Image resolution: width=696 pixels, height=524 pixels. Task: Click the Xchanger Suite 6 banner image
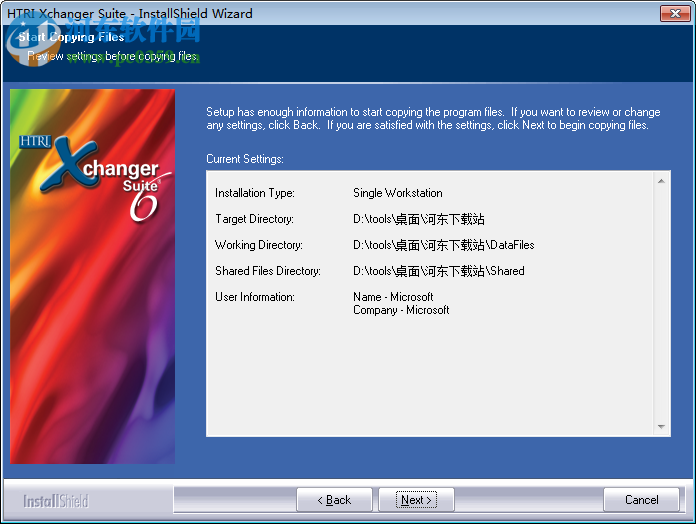click(92, 276)
